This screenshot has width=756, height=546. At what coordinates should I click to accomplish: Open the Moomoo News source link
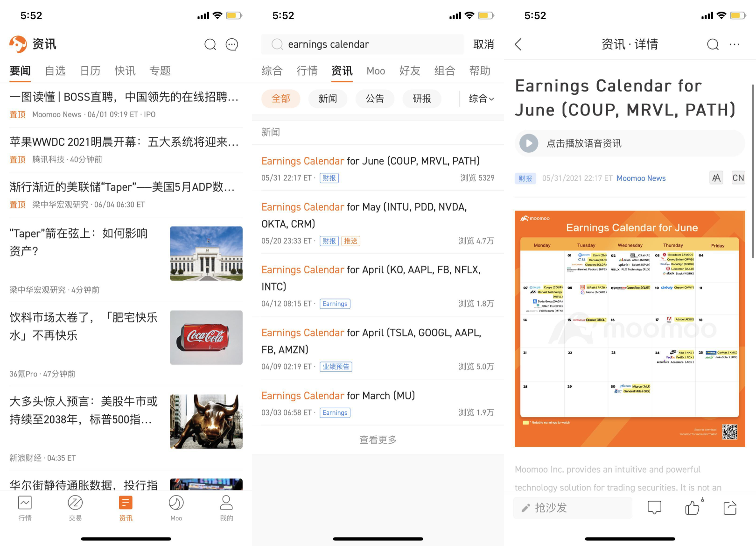(641, 178)
